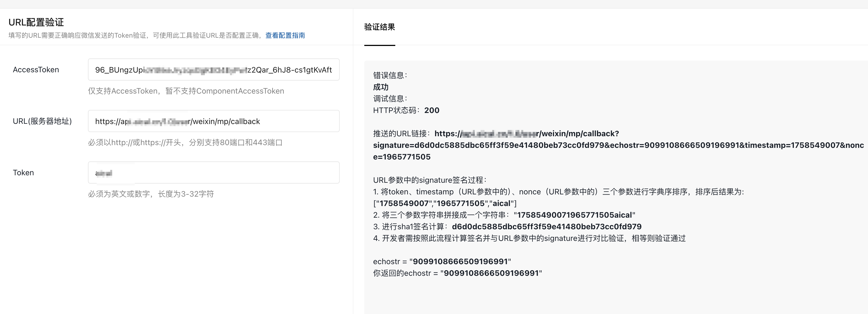
Task: Click the concatenated string 17585490071965771505aical
Action: click(574, 215)
